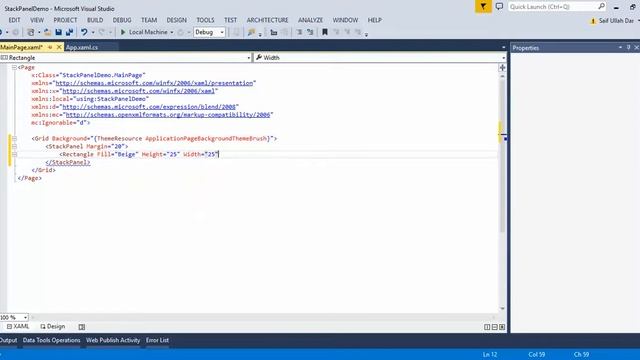Open toolbar overflow options arrow
Image resolution: width=640 pixels, height=360 pixels.
click(x=366, y=35)
